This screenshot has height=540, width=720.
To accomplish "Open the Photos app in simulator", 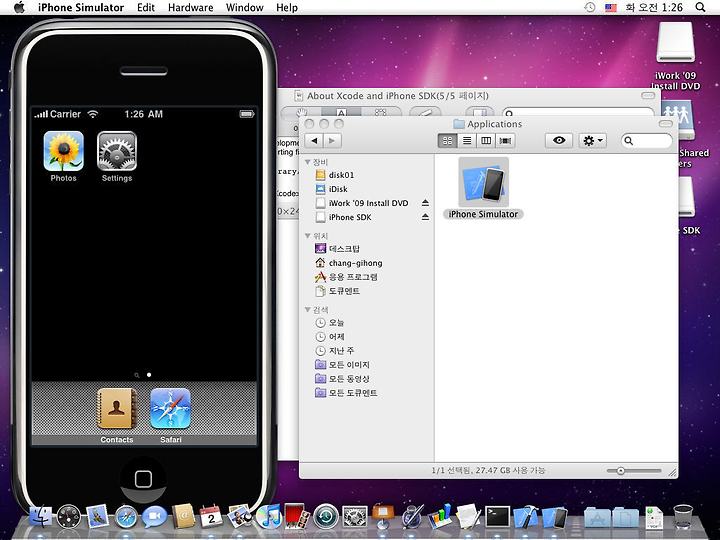I will pyautogui.click(x=63, y=152).
